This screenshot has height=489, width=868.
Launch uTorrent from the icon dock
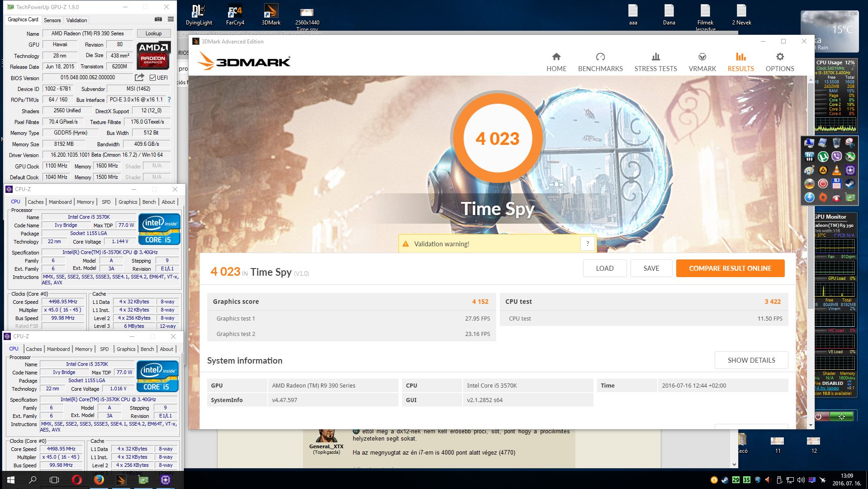click(823, 157)
